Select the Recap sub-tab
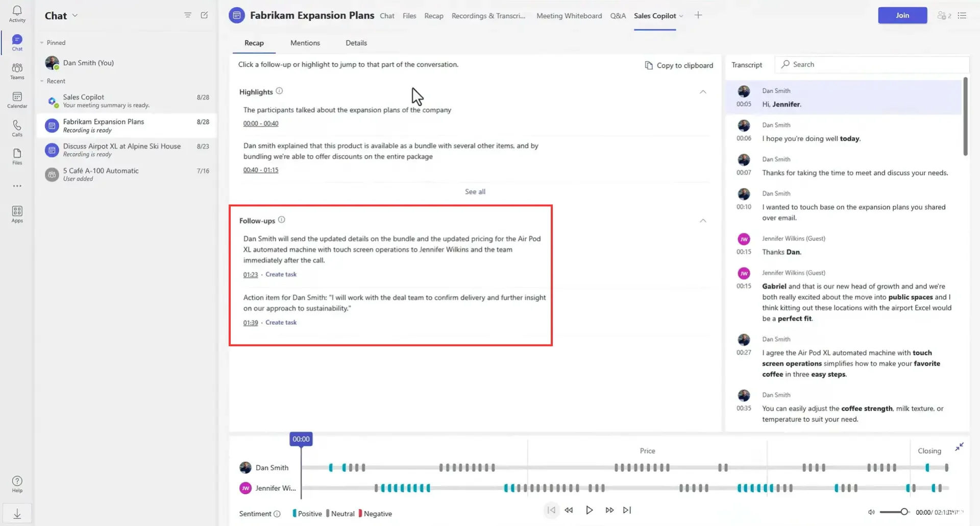Screen dimensions: 980x526 (x=254, y=43)
